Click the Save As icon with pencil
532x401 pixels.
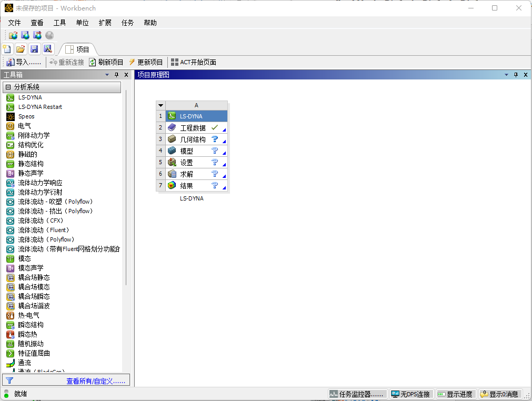point(48,49)
